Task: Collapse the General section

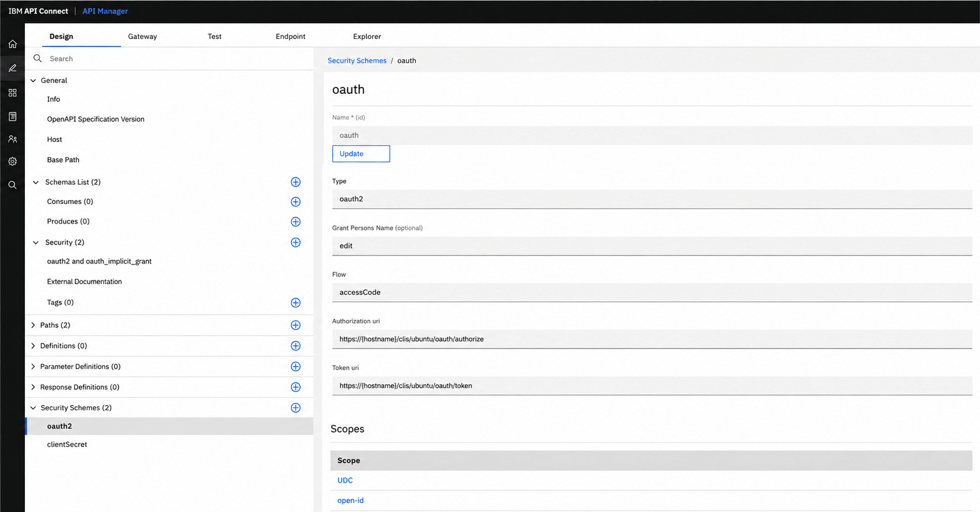Action: (33, 81)
